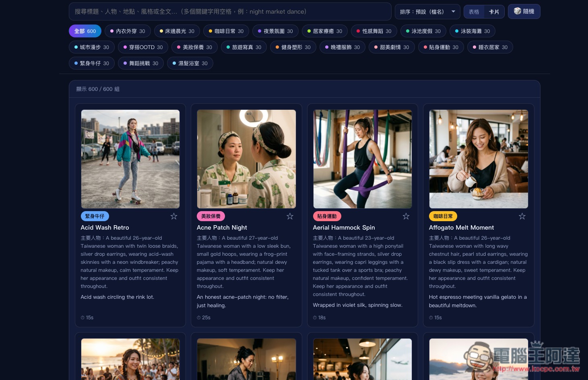Click the 美妝保養 tag on Acne Patch card
The image size is (588, 380).
click(x=211, y=216)
